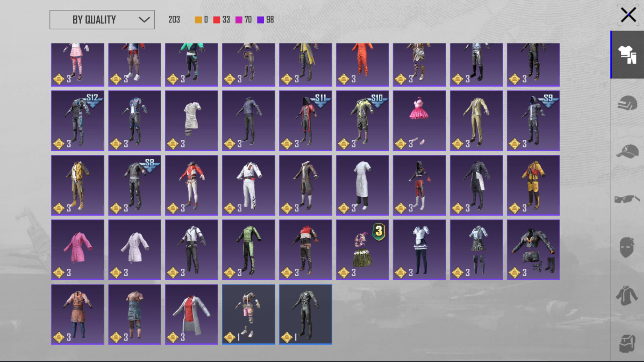This screenshot has width=644, height=362.
Task: Select the maid dress outfit
Action: pyautogui.click(x=419, y=250)
